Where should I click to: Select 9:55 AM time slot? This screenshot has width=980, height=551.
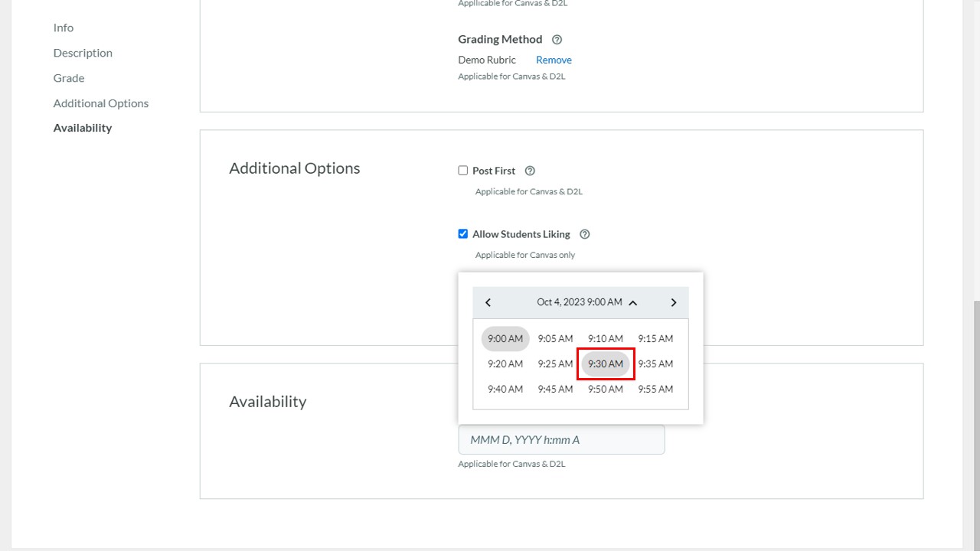(x=655, y=390)
